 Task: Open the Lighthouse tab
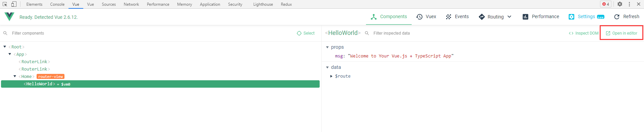(263, 4)
